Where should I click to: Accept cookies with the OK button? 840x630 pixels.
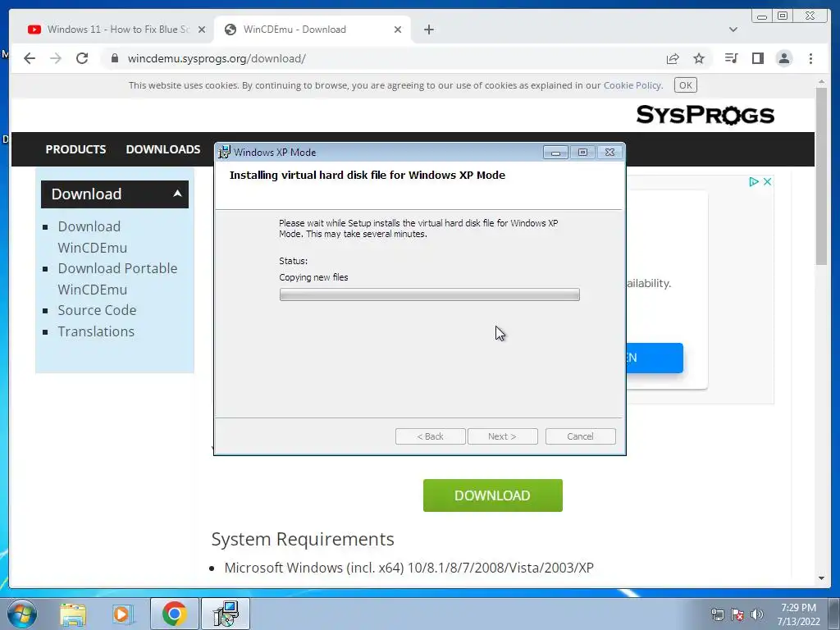point(685,85)
